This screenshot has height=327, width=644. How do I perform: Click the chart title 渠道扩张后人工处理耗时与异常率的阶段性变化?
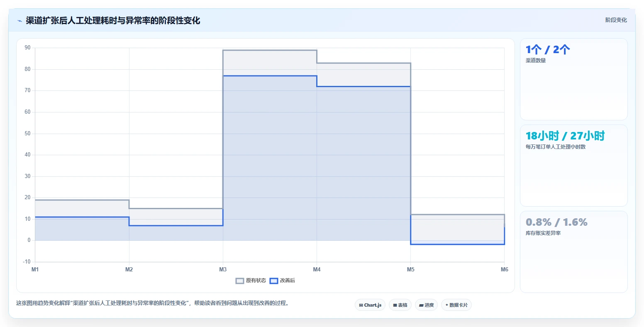coord(113,21)
